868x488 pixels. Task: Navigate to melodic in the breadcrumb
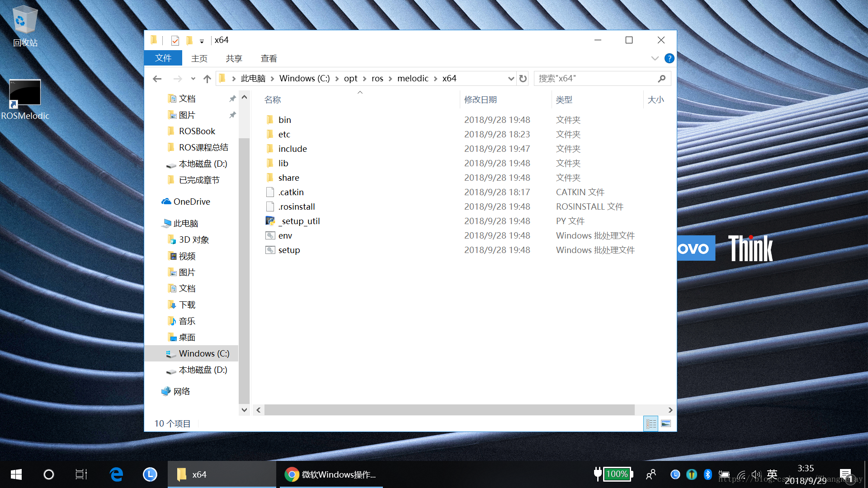pyautogui.click(x=412, y=79)
